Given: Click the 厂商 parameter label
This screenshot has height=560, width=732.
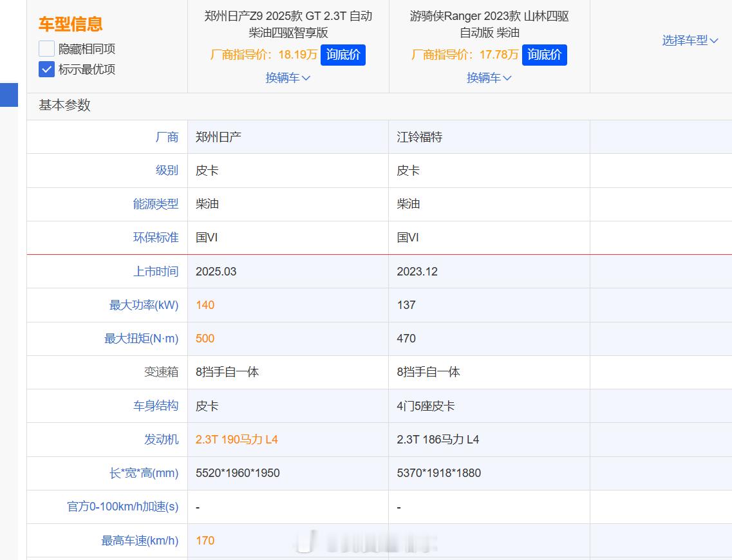Looking at the screenshot, I should point(167,137).
